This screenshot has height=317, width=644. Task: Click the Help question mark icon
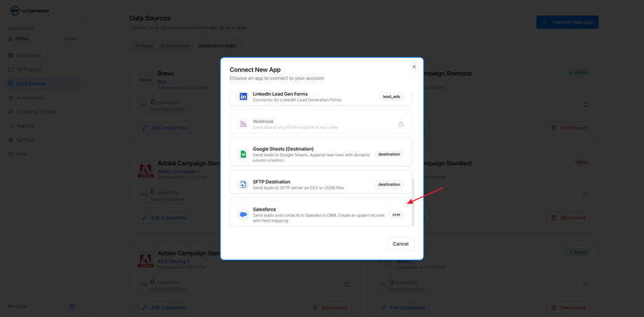pyautogui.click(x=10, y=154)
